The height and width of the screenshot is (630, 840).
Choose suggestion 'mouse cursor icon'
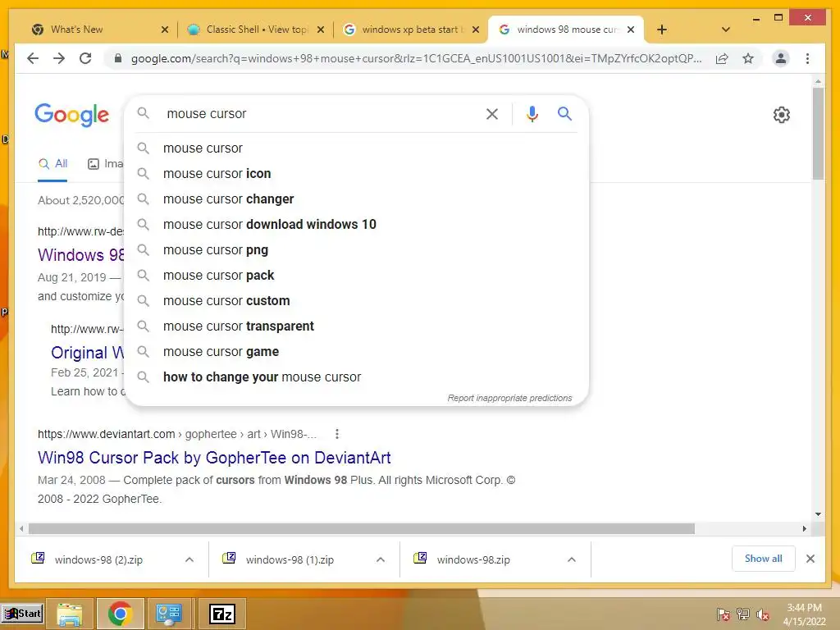coord(357,174)
